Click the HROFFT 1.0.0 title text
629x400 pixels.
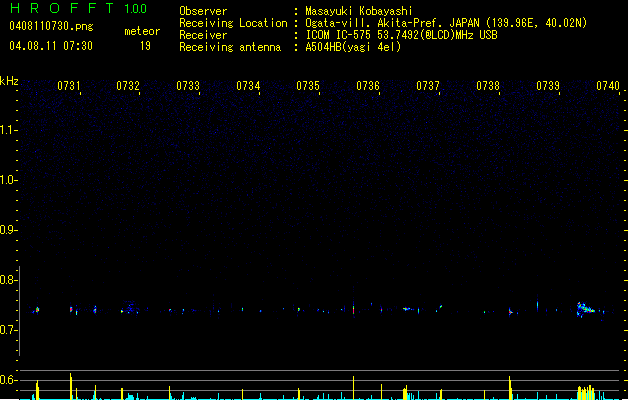[79, 8]
